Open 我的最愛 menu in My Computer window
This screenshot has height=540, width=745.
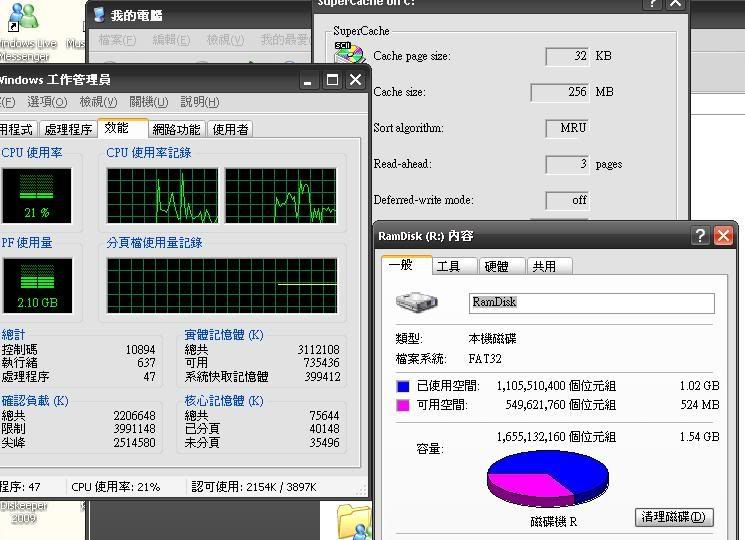pos(285,40)
